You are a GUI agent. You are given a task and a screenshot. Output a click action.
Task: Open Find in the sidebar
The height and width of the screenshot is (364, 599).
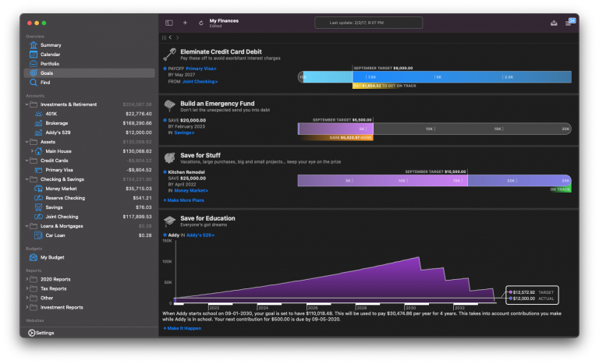(89, 83)
